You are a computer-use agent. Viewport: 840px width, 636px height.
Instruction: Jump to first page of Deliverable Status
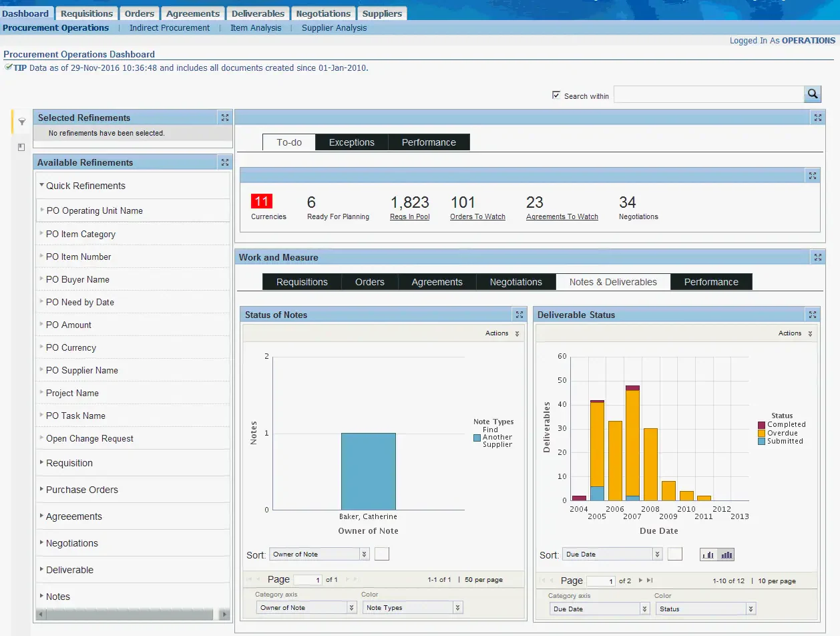(544, 581)
